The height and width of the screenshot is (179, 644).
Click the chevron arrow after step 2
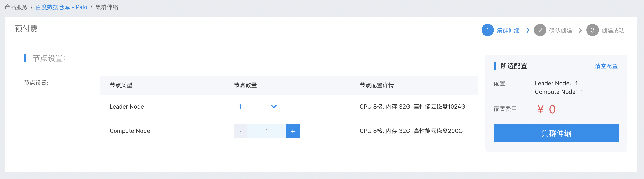[580, 30]
